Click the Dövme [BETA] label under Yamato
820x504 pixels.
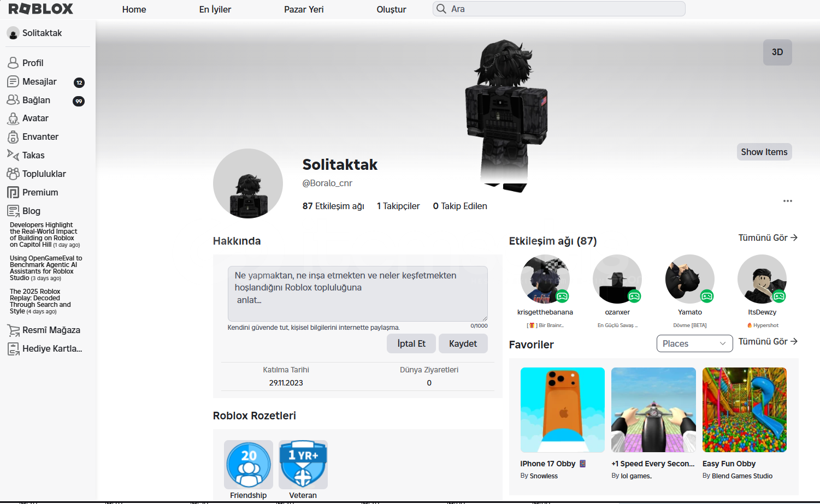tap(690, 325)
